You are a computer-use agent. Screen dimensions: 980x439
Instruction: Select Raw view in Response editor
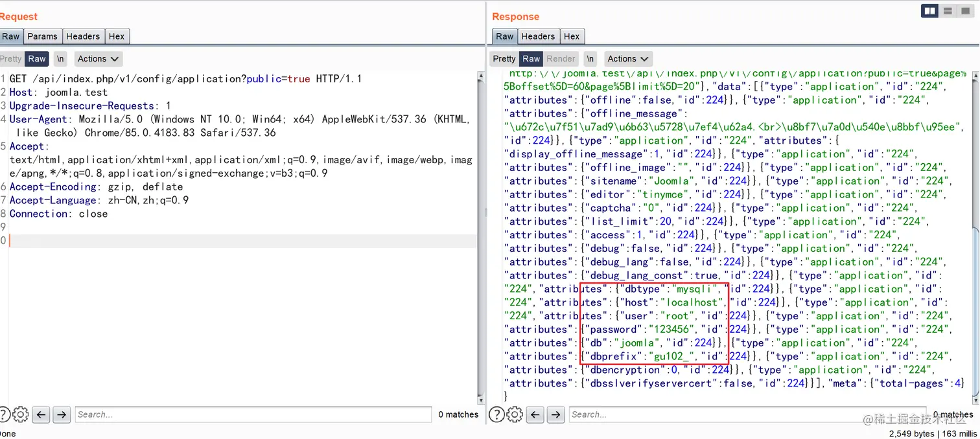(x=531, y=58)
